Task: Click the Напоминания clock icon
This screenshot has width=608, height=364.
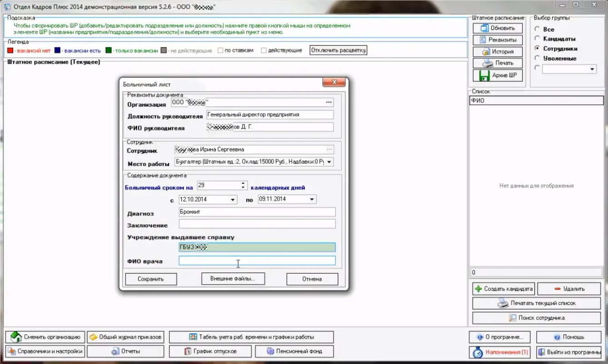Action: [478, 352]
